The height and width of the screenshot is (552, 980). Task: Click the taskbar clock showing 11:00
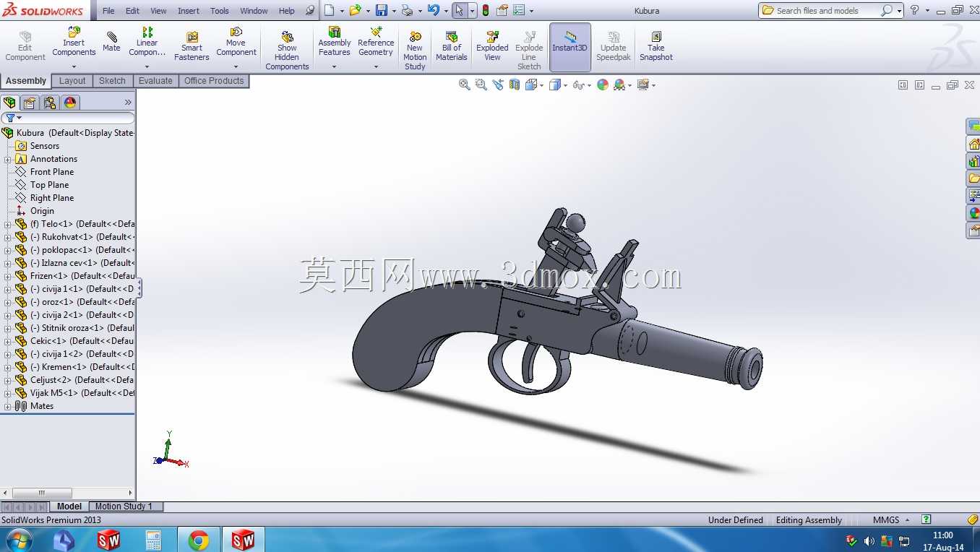tap(942, 535)
